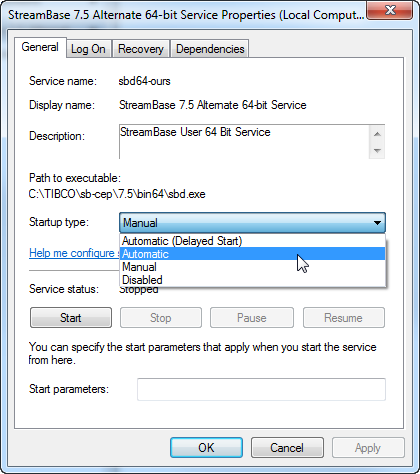Start the service with Start button
Image resolution: width=420 pixels, height=474 pixels.
[71, 318]
